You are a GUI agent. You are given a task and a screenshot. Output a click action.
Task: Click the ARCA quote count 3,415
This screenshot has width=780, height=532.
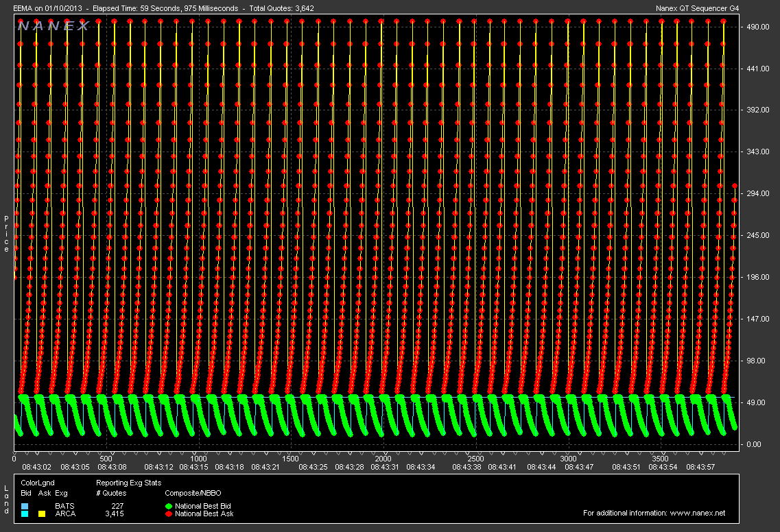pyautogui.click(x=115, y=513)
